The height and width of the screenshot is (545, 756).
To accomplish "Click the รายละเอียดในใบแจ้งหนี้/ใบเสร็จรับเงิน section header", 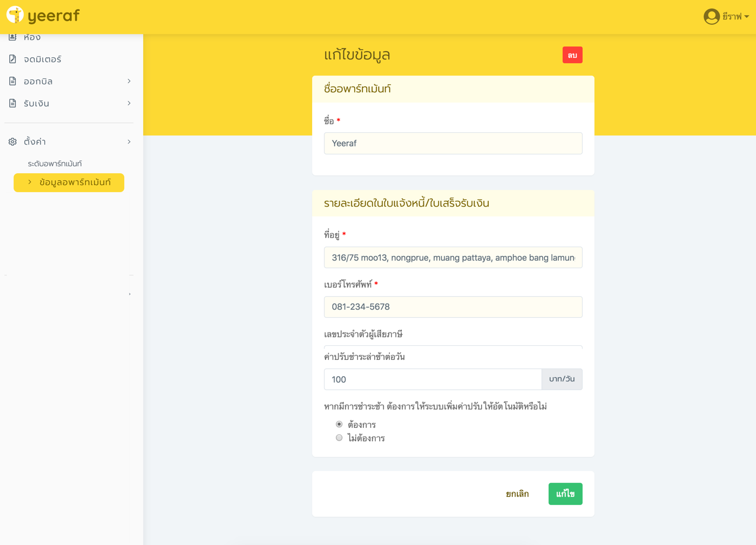I will 407,203.
